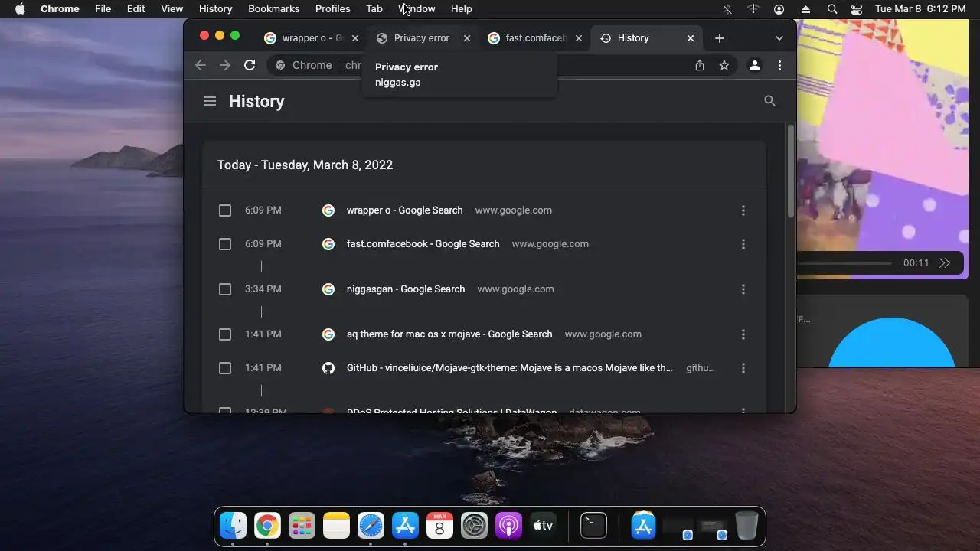The width and height of the screenshot is (980, 551).
Task: Open Notes app in the Dock
Action: 336,526
